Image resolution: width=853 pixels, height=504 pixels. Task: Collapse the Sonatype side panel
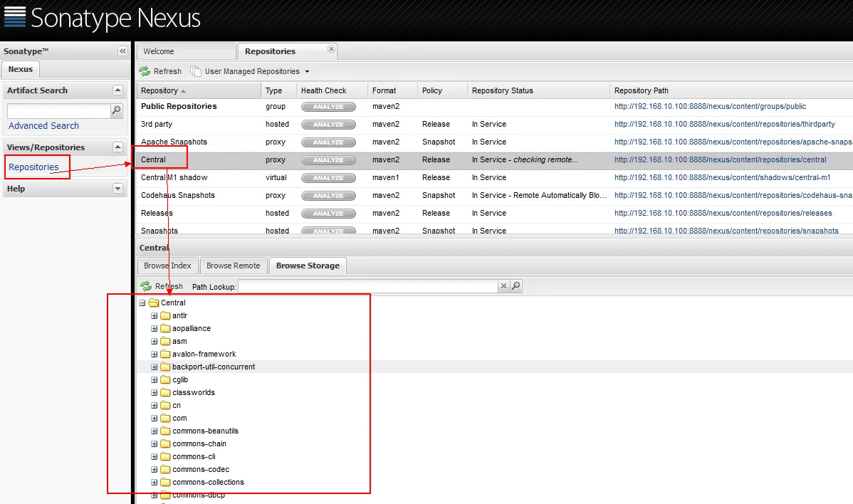tap(122, 51)
